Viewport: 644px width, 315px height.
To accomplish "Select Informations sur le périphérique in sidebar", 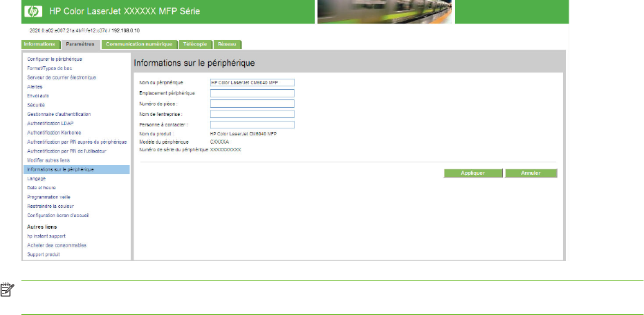I will [76, 169].
